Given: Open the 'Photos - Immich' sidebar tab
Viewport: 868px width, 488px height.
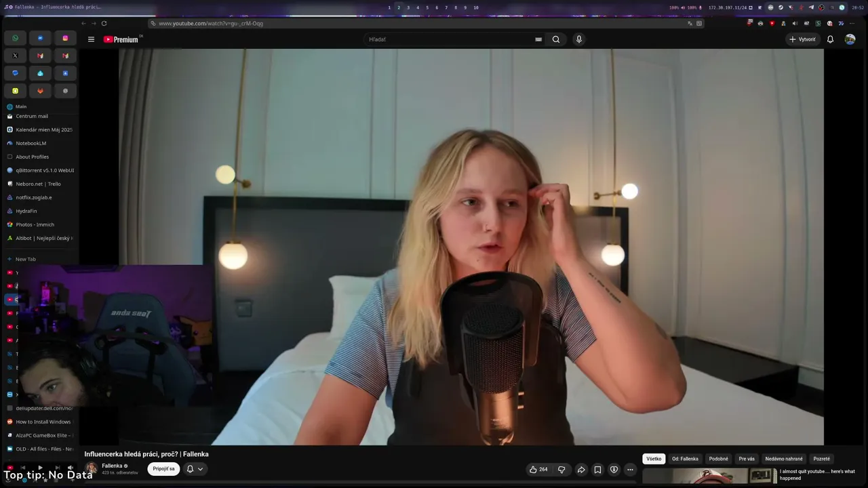Looking at the screenshot, I should (x=39, y=224).
